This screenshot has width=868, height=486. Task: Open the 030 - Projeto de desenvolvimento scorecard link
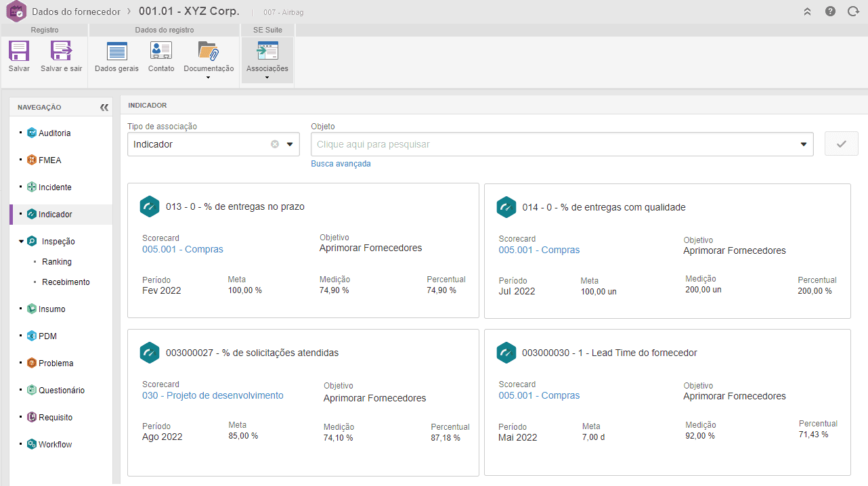point(213,395)
